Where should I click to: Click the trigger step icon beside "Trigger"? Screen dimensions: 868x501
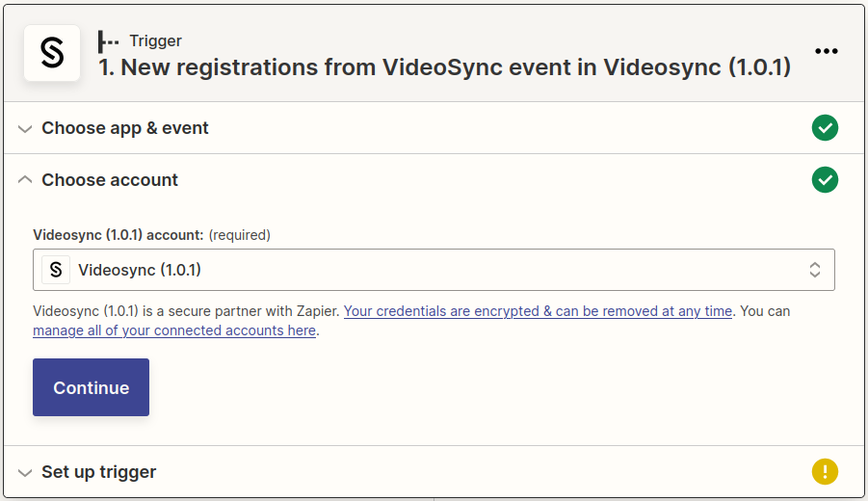108,41
